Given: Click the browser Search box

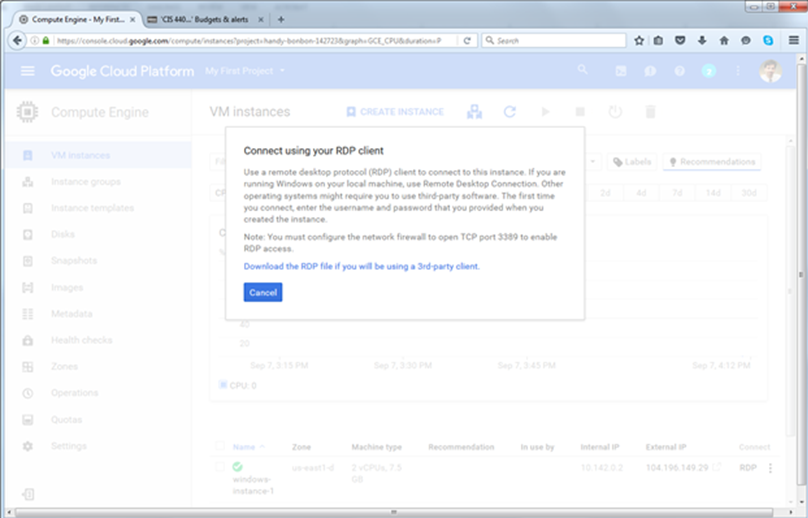Looking at the screenshot, I should point(553,40).
